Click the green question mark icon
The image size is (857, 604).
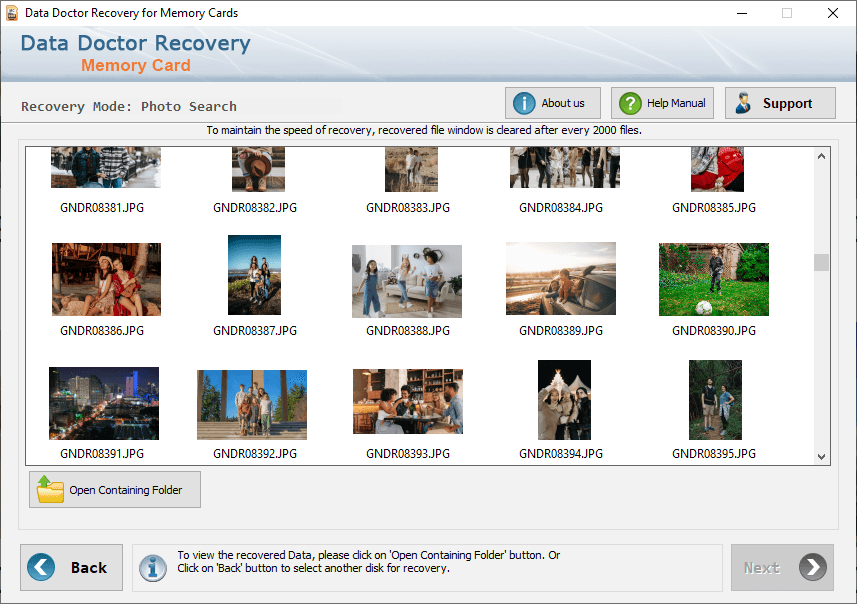coord(630,103)
